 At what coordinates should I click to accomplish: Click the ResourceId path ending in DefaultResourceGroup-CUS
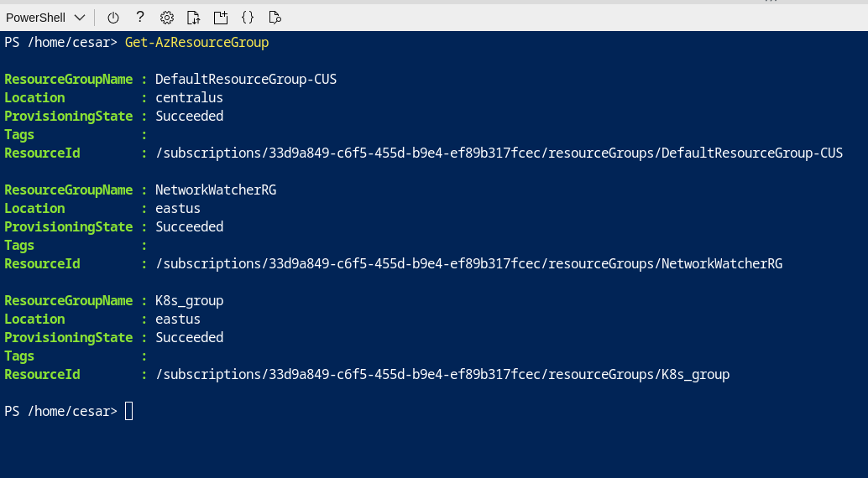click(499, 153)
